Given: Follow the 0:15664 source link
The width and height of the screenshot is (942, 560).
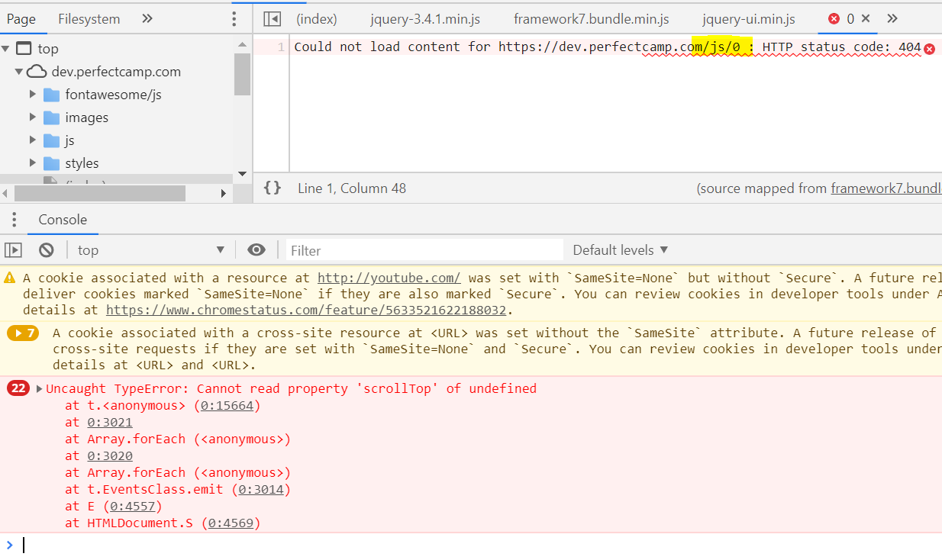Looking at the screenshot, I should point(227,406).
